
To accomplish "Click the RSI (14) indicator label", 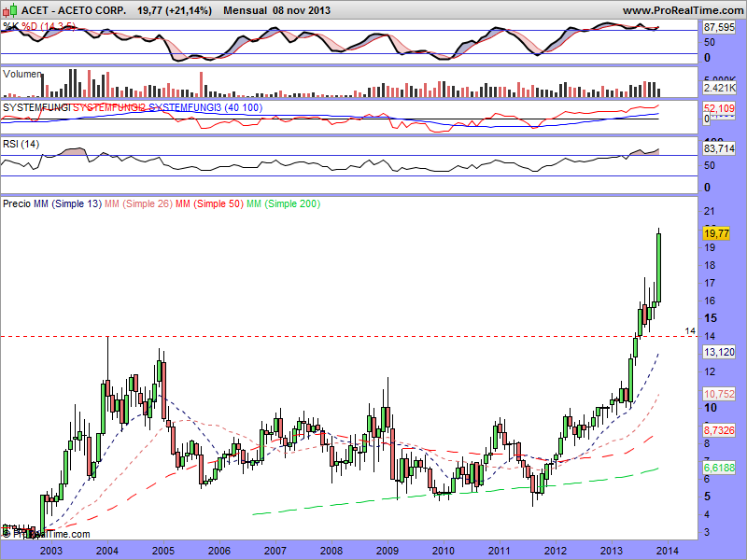I will 21,144.
